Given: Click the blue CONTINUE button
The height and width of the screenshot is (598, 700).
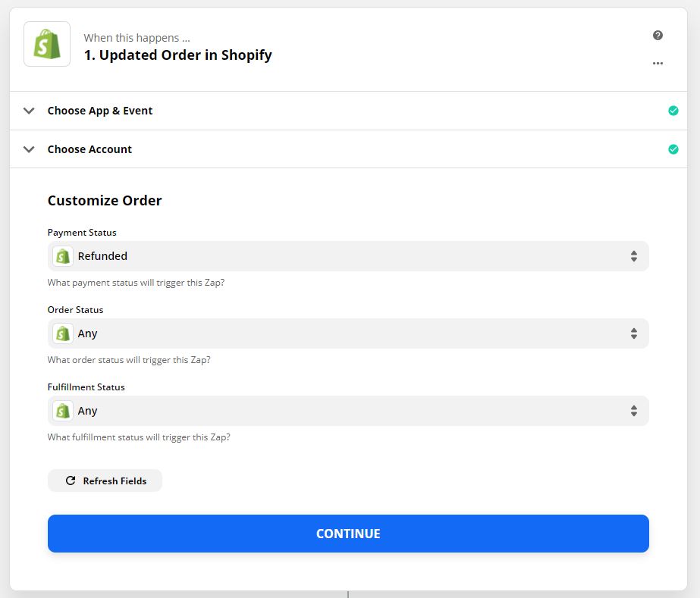Looking at the screenshot, I should click(x=348, y=534).
